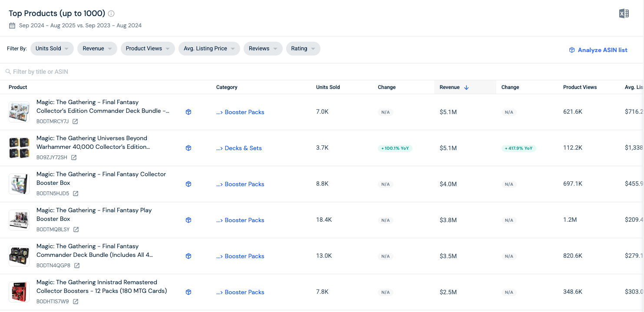Screen dimensions: 644x312
Task: Click cube icon in Collector's Edition Commander Deck row
Action: [x=188, y=112]
